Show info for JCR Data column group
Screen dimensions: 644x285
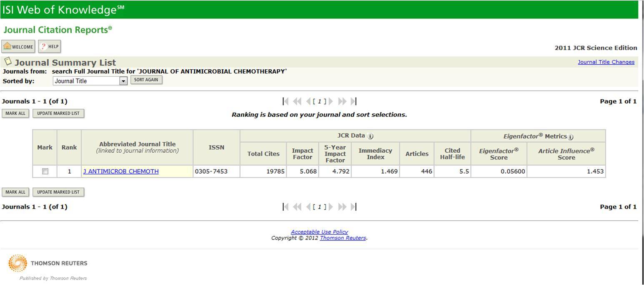pyautogui.click(x=371, y=136)
